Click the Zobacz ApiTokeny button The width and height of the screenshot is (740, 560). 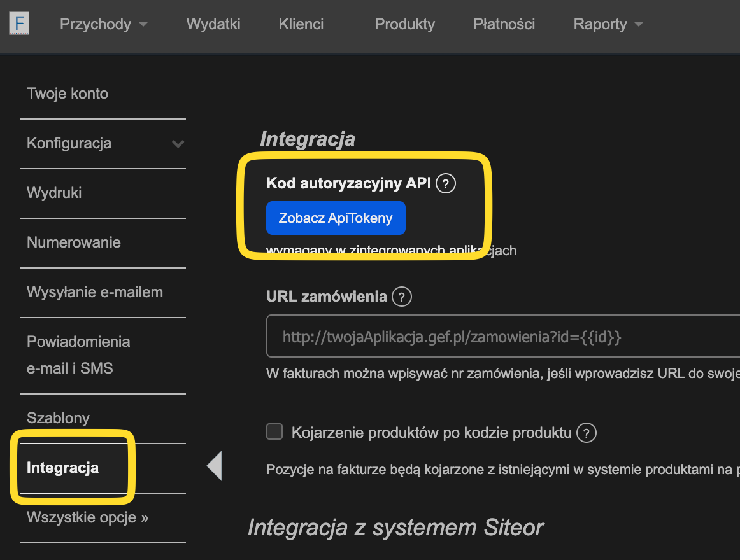(336, 217)
